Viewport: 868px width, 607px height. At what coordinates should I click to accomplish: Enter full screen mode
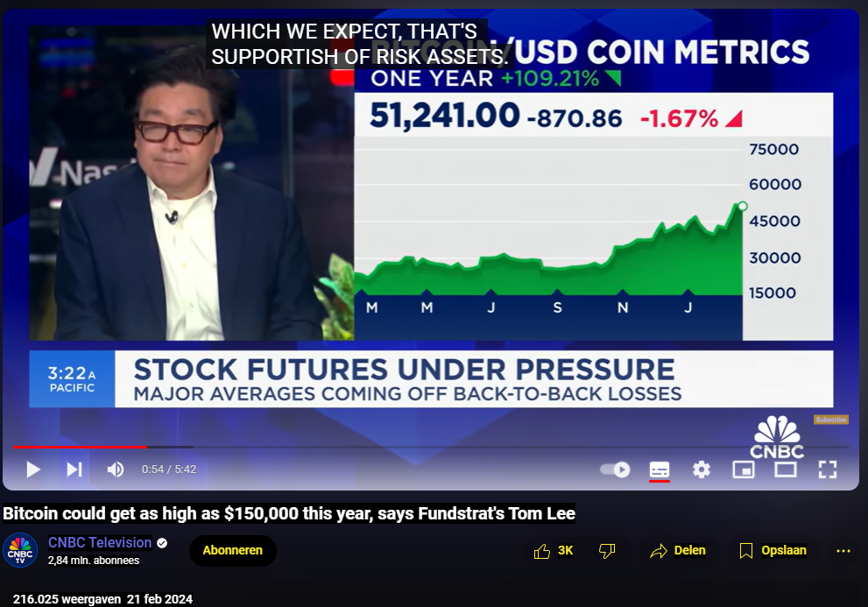(828, 469)
